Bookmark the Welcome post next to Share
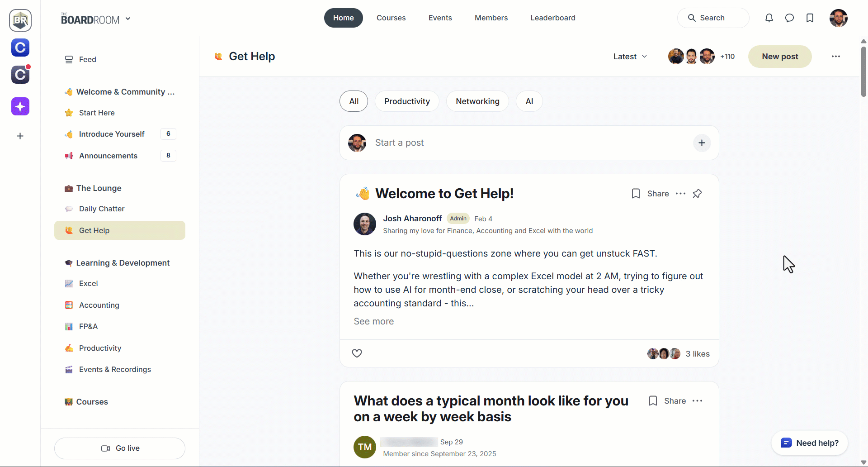The width and height of the screenshot is (868, 467). 635,193
